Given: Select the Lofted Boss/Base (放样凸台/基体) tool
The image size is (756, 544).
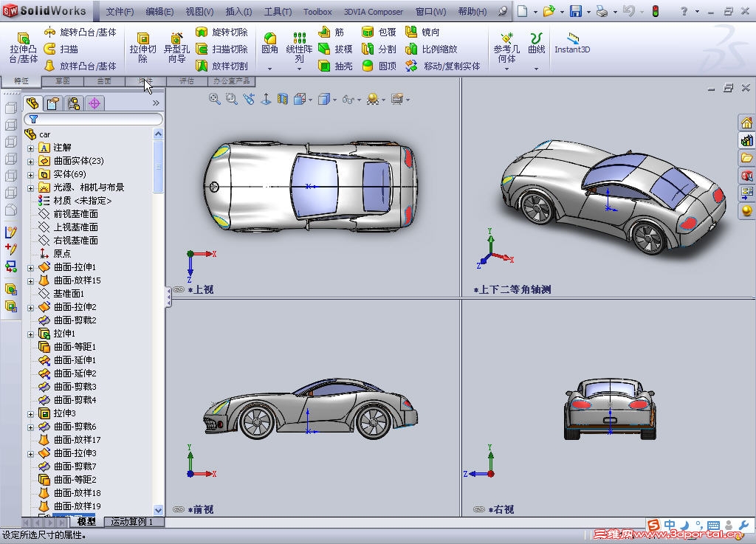Looking at the screenshot, I should [80, 66].
